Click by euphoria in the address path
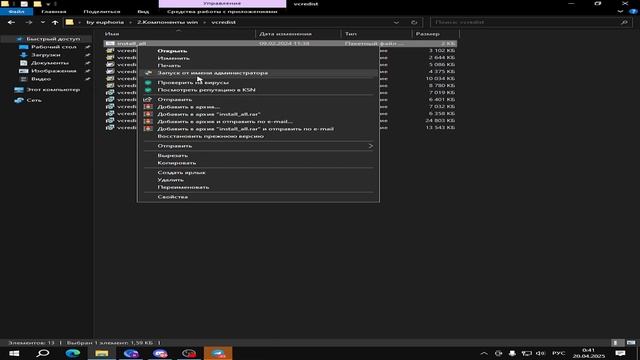Viewport: 640px width, 360px height. tap(105, 22)
